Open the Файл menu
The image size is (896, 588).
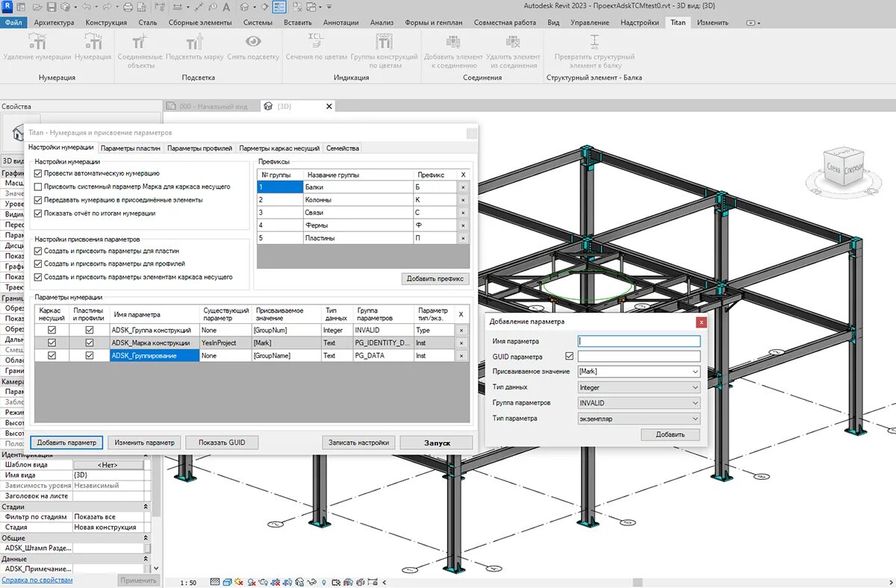(x=13, y=22)
